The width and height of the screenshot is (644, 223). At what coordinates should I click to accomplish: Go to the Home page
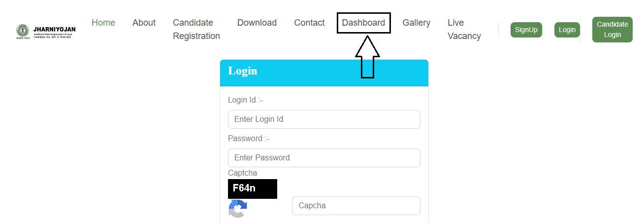pos(103,23)
